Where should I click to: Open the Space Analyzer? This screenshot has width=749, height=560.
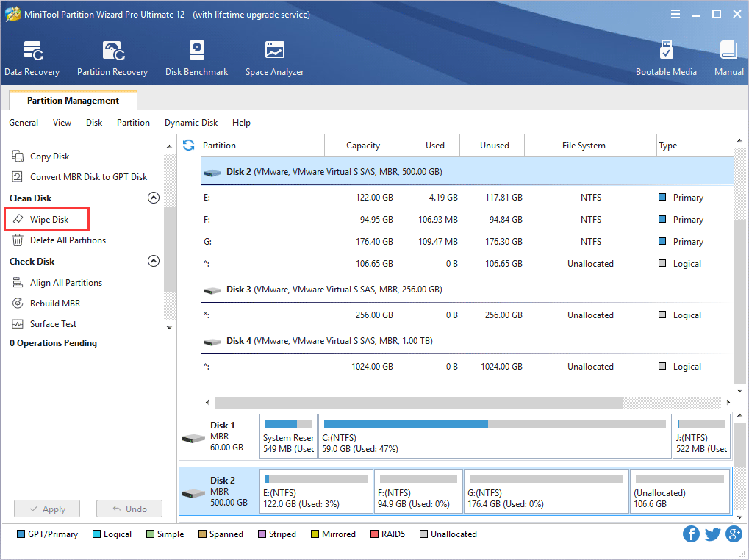[273, 57]
